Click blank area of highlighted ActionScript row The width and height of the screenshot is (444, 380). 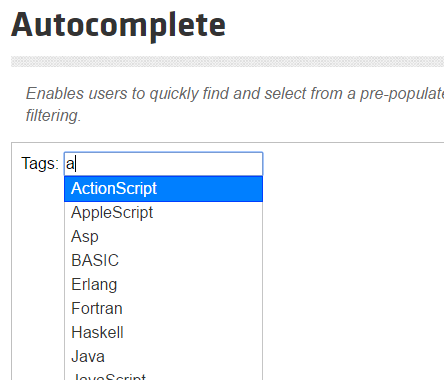(210, 189)
